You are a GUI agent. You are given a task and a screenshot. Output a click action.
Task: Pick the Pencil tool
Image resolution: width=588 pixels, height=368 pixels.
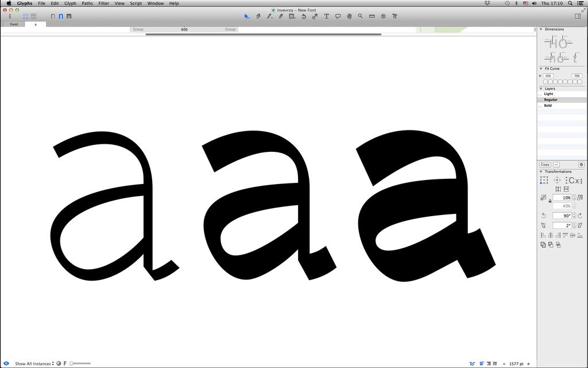click(281, 16)
